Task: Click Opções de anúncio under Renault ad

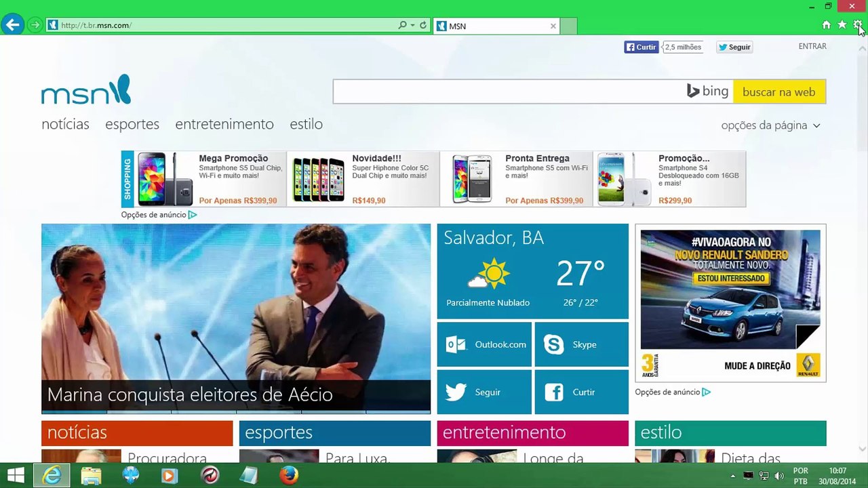Action: click(x=673, y=392)
